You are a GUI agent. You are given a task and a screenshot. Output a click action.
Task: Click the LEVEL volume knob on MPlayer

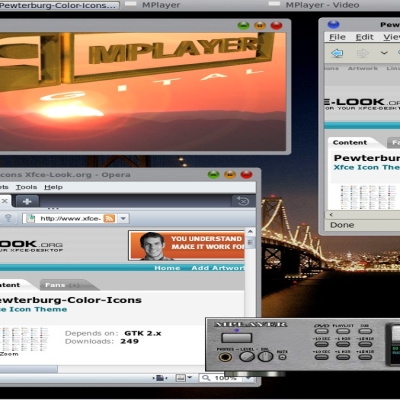[247, 357]
